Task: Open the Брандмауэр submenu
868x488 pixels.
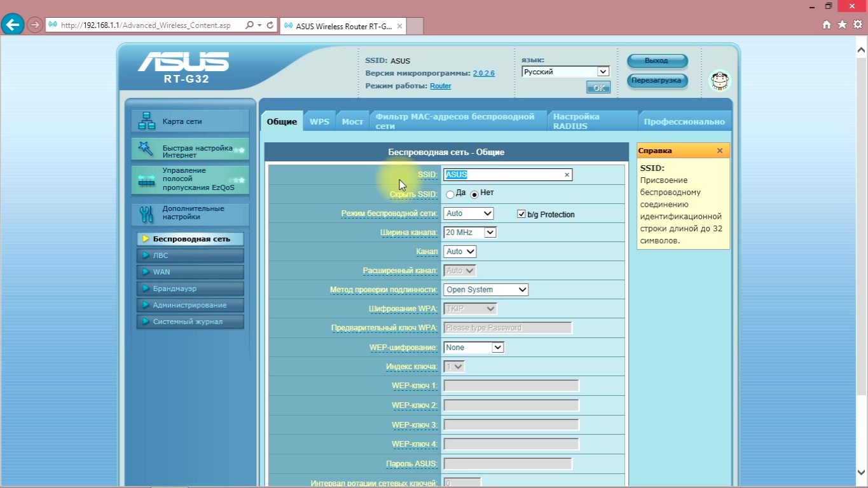Action: coord(190,288)
